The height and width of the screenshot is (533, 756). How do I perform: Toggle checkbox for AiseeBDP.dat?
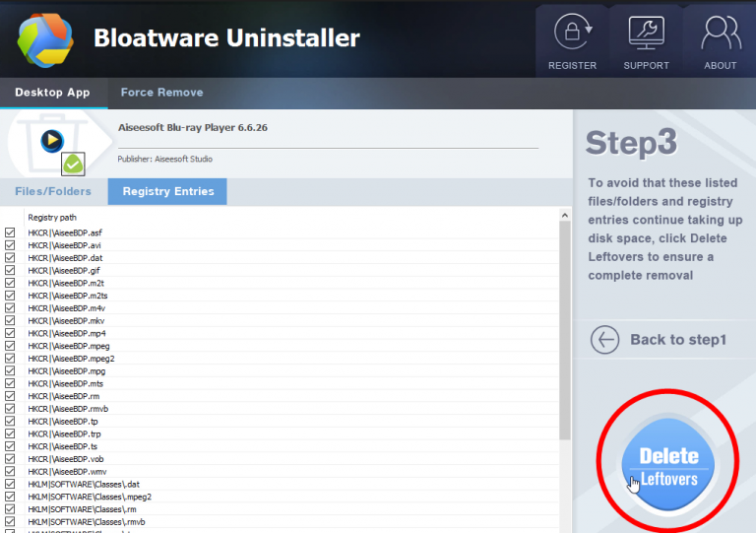[x=10, y=257]
